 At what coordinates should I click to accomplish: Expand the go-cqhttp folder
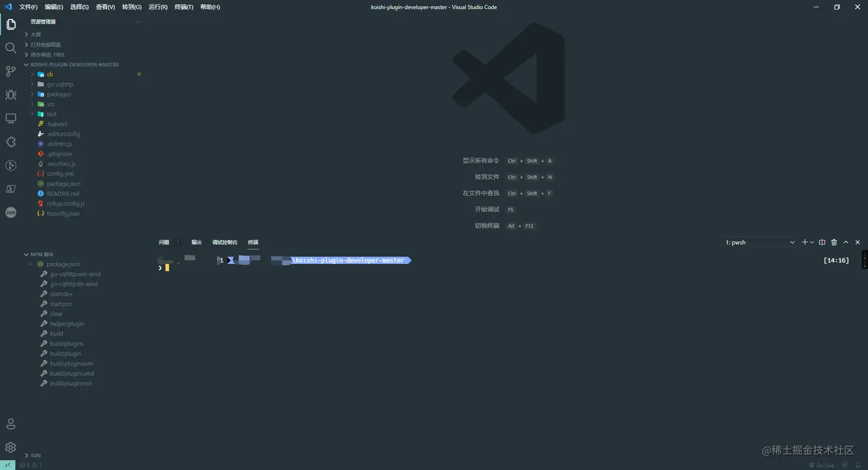(60, 84)
